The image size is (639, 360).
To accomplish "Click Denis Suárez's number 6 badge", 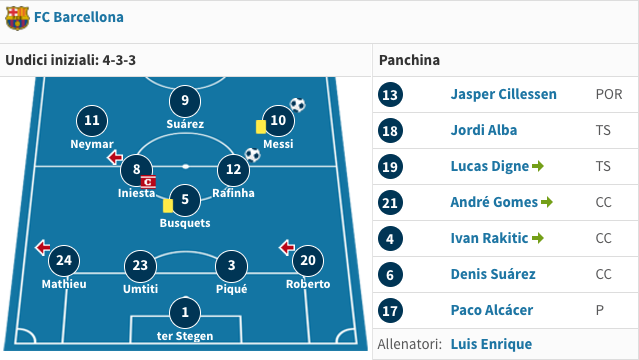I will (x=390, y=275).
